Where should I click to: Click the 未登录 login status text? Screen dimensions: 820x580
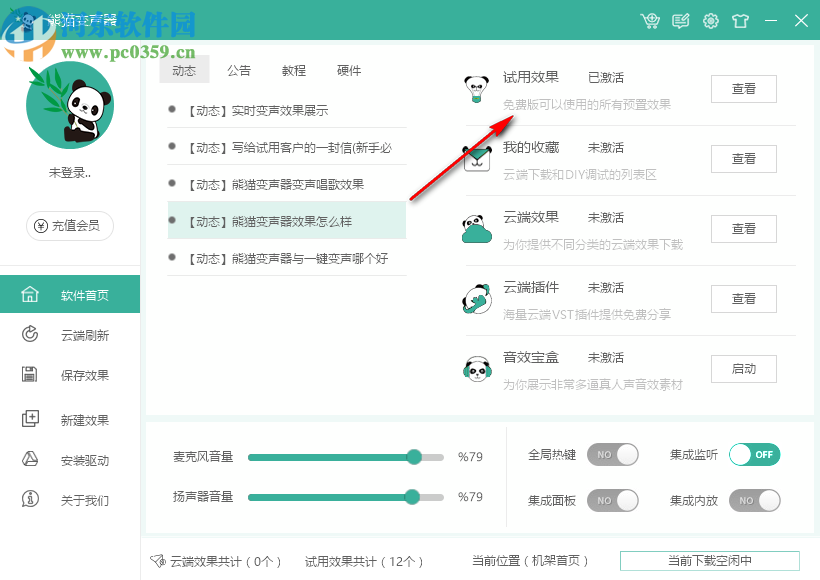point(70,173)
